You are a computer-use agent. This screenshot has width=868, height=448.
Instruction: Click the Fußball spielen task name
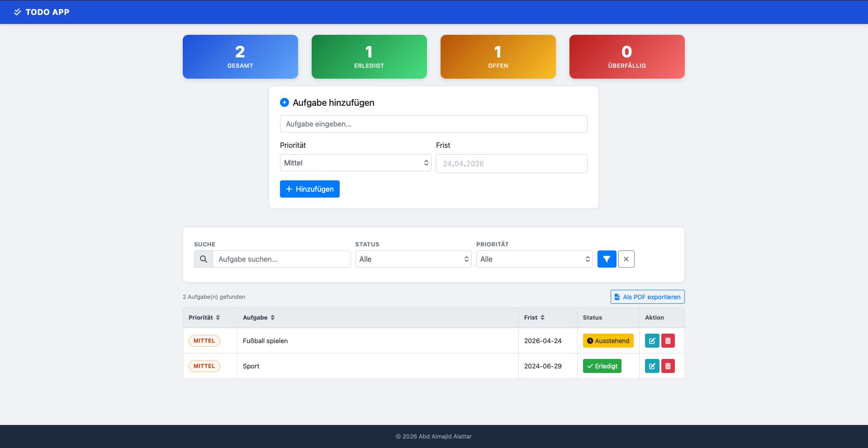point(265,341)
